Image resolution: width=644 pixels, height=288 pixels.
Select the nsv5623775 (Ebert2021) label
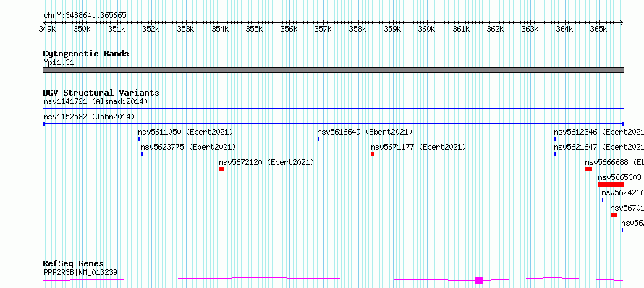188,147
